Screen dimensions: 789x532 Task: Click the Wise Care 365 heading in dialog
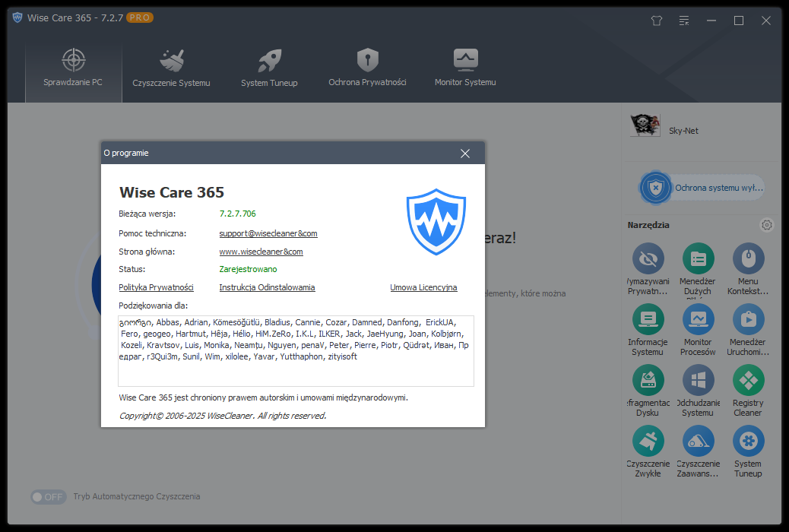click(172, 192)
